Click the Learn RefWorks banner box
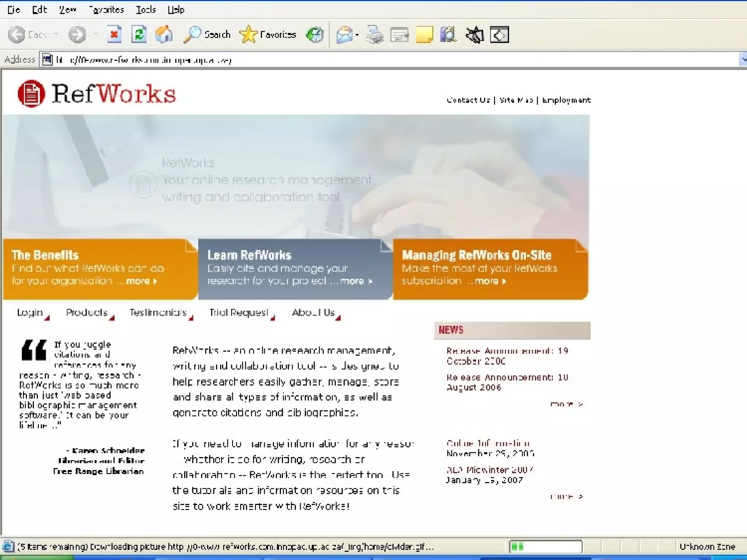 coord(295,269)
